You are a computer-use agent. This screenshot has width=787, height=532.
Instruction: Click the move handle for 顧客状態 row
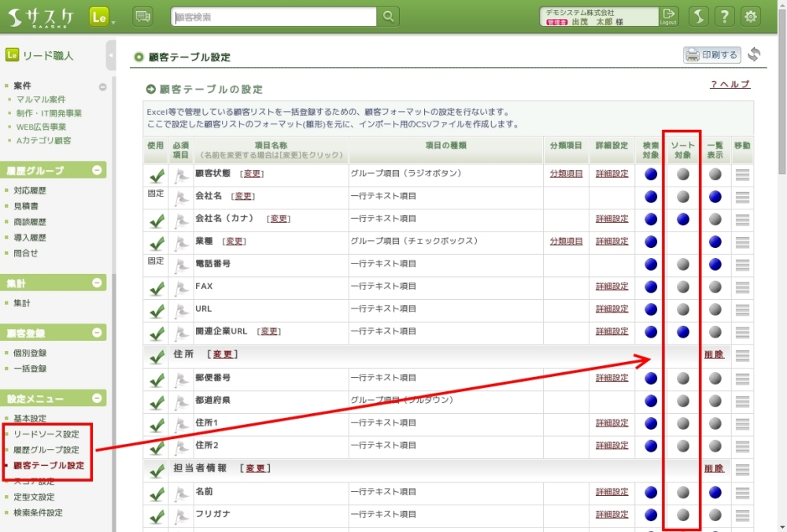click(742, 175)
